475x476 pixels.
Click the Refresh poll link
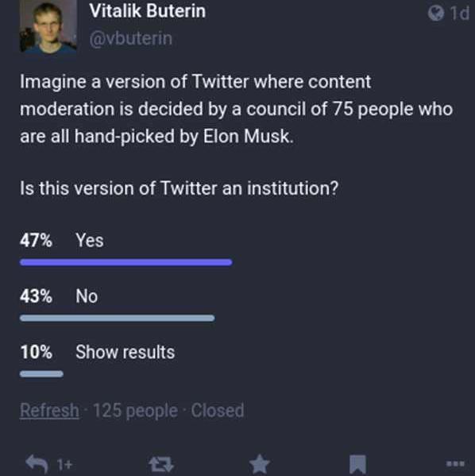[x=49, y=410]
